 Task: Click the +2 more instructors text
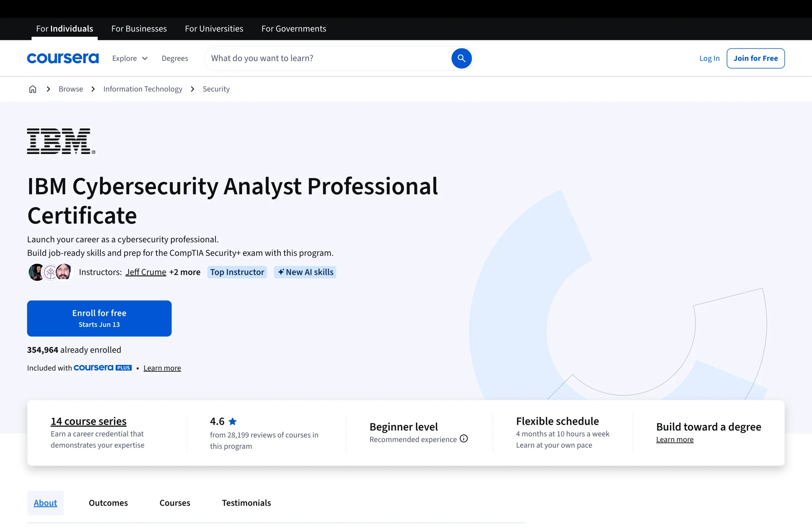pos(185,272)
